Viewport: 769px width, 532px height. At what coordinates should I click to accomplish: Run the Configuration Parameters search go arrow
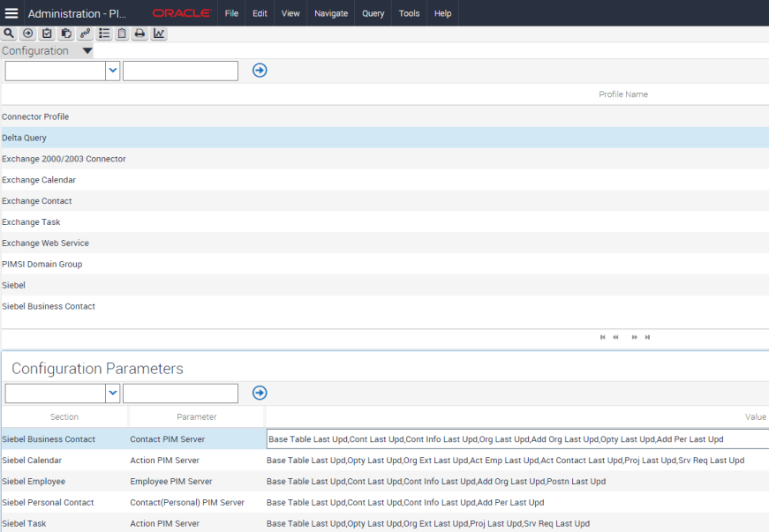coord(260,393)
